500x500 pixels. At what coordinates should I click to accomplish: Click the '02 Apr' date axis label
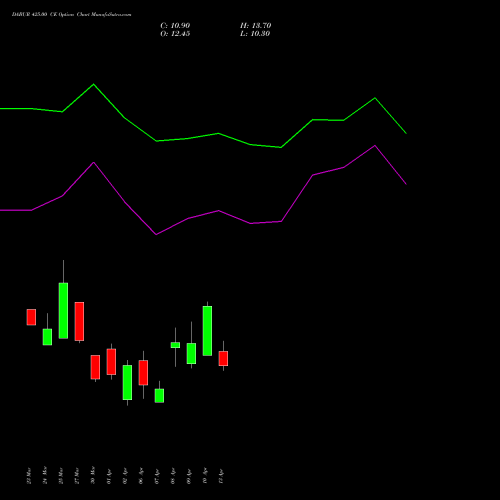click(125, 476)
